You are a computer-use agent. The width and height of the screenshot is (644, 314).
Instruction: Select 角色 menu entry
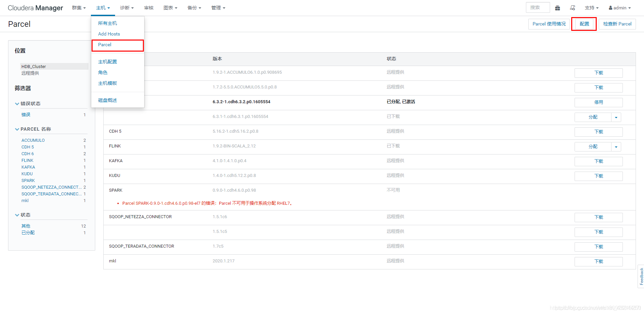pyautogui.click(x=103, y=72)
